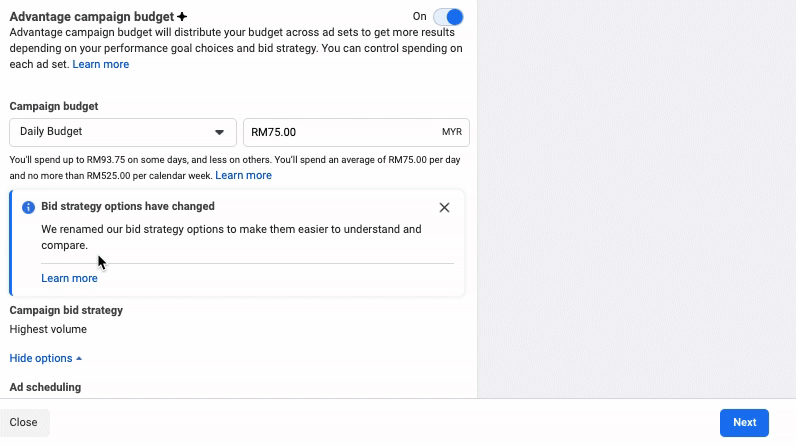Open Learn more link under Advantage budget description

click(101, 64)
